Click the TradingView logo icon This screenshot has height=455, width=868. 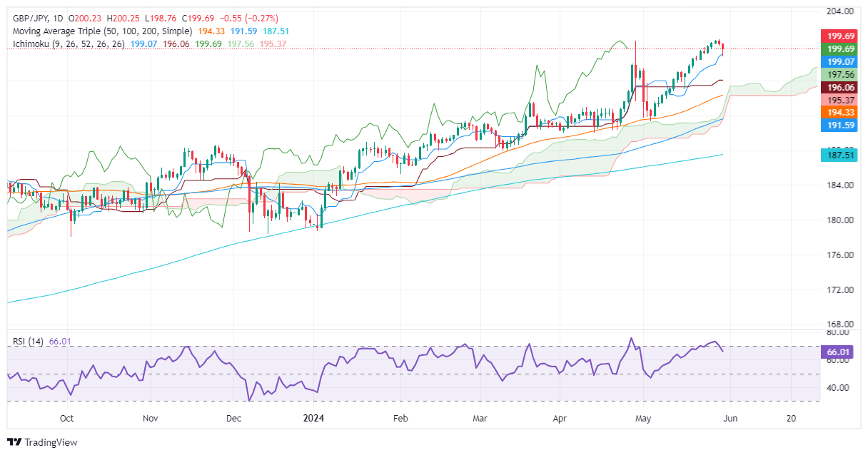(15, 442)
